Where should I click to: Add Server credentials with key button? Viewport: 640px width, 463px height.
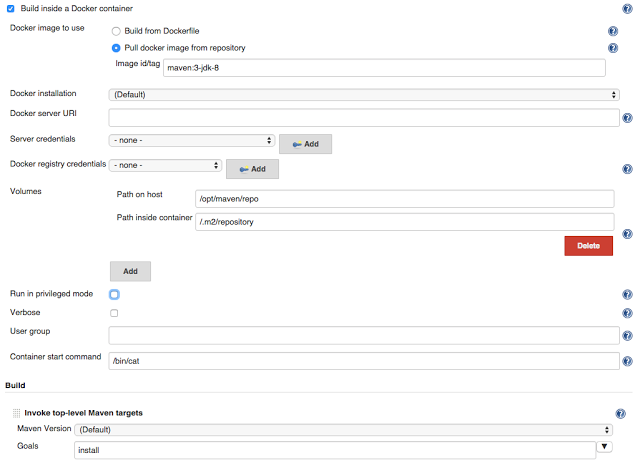(305, 144)
